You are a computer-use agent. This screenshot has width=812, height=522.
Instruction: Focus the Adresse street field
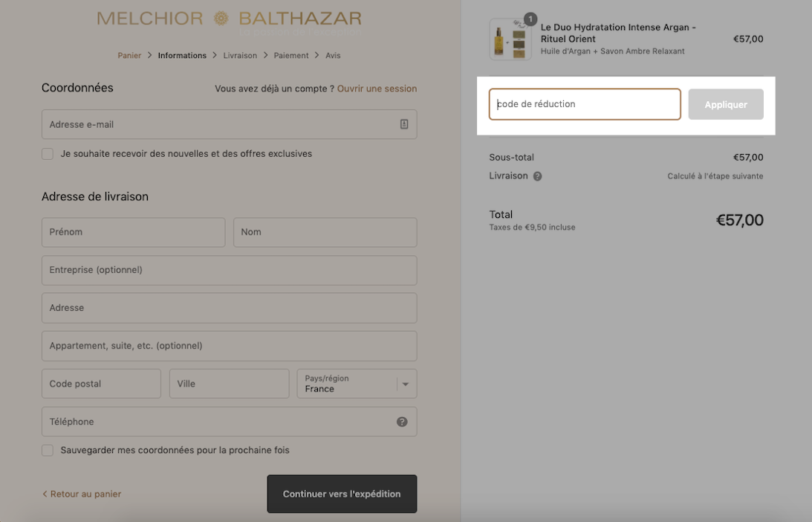(x=230, y=308)
